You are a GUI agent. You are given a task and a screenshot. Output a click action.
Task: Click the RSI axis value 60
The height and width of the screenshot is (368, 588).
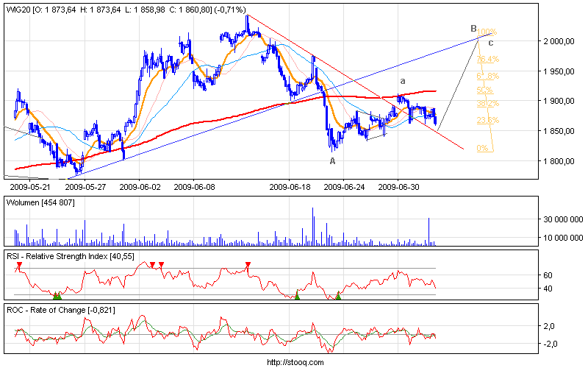coord(548,275)
